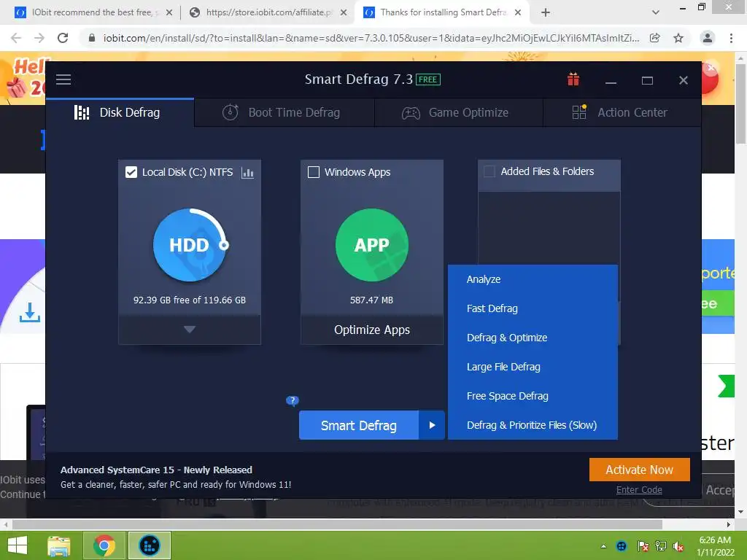
Task: Click the network tray icon
Action: pyautogui.click(x=661, y=546)
